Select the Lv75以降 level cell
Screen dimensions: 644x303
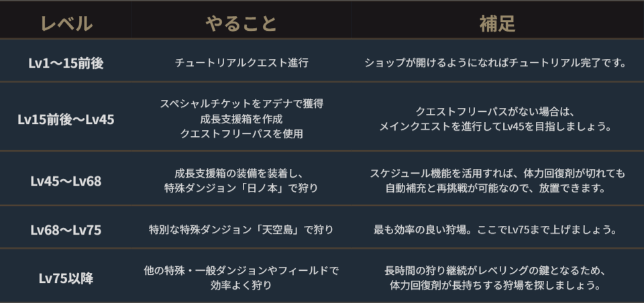point(66,278)
